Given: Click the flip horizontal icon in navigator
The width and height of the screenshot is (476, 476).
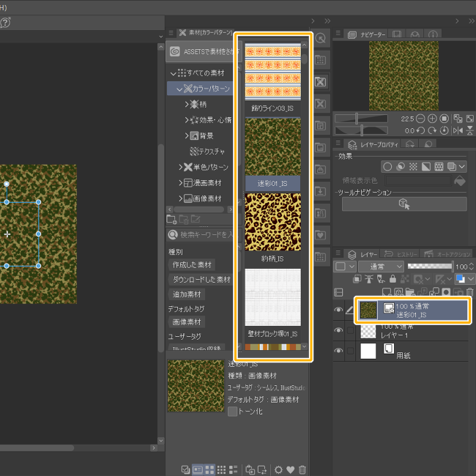Looking at the screenshot, I should click(458, 130).
